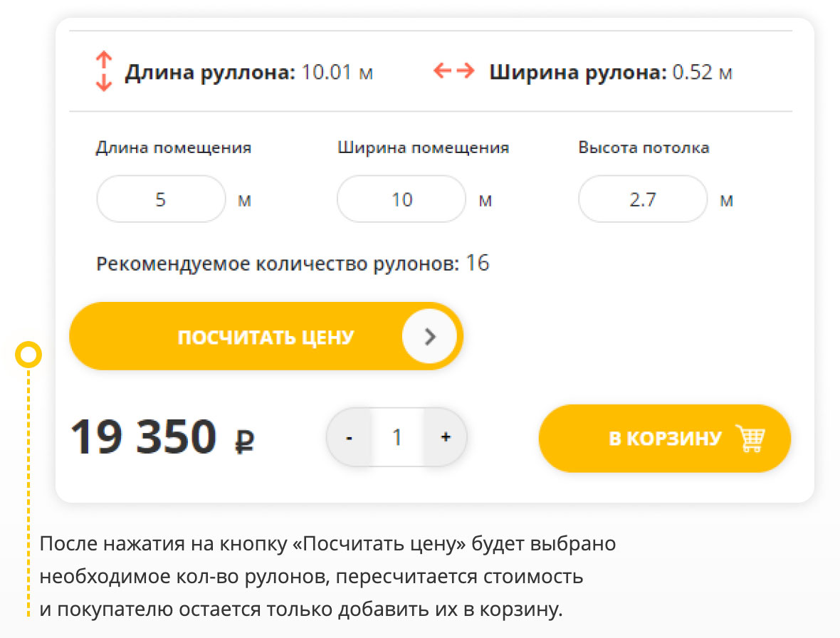The height and width of the screenshot is (638, 840).
Task: Decrease quantity with the minus button
Action: point(349,437)
